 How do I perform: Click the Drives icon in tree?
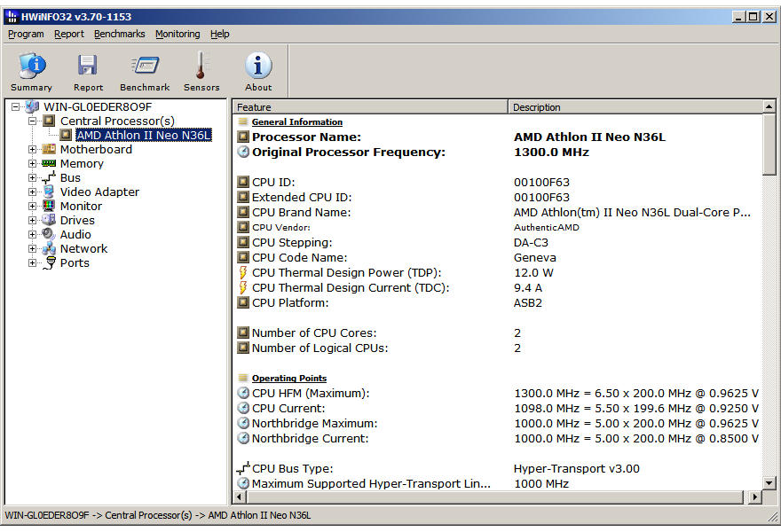point(49,220)
